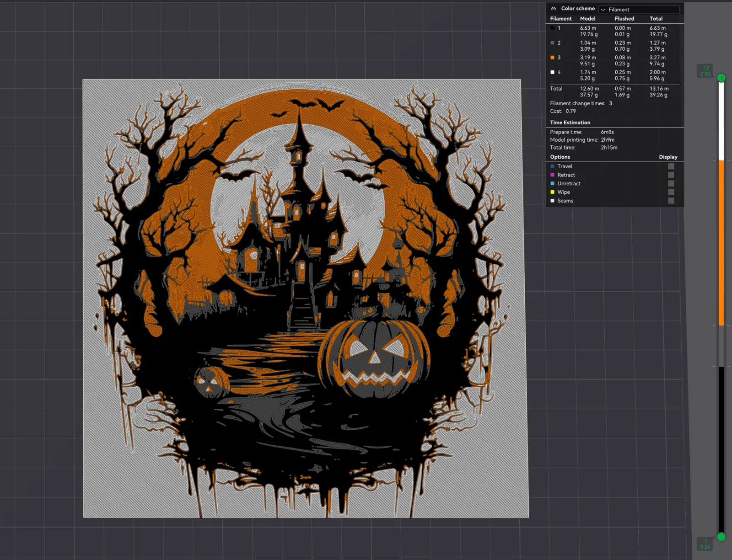
Task: Click the bottom layer slider green handle
Action: point(721,537)
